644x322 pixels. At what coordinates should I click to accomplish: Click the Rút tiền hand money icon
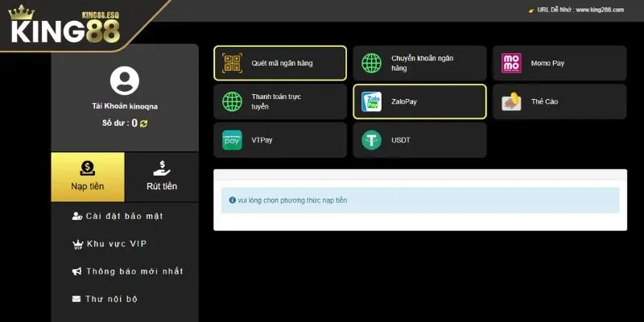[x=162, y=168]
